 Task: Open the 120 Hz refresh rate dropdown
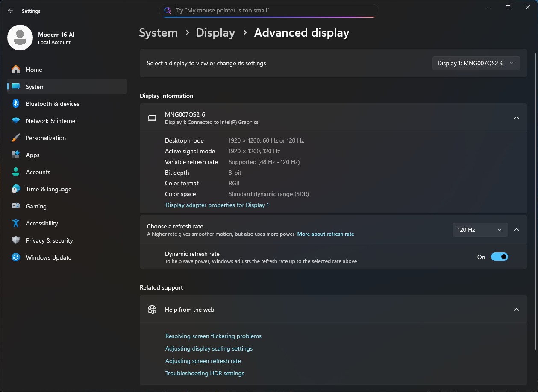[480, 230]
